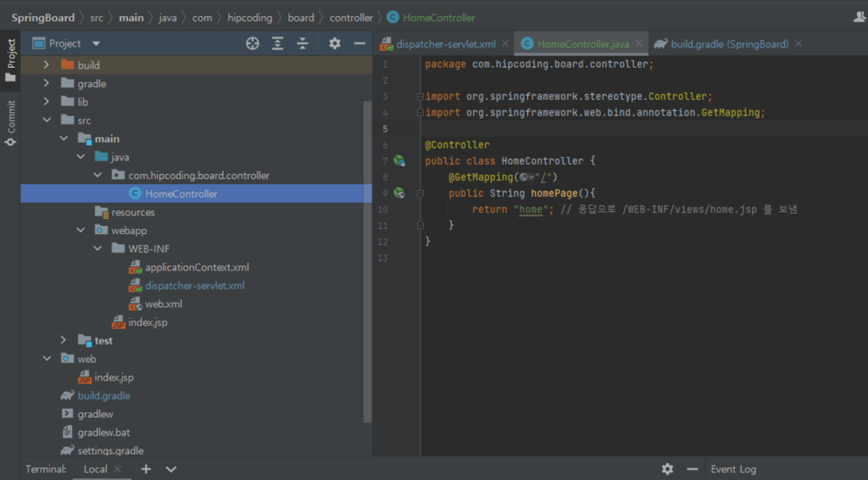
Task: Add a new Terminal session with plus
Action: 146,469
